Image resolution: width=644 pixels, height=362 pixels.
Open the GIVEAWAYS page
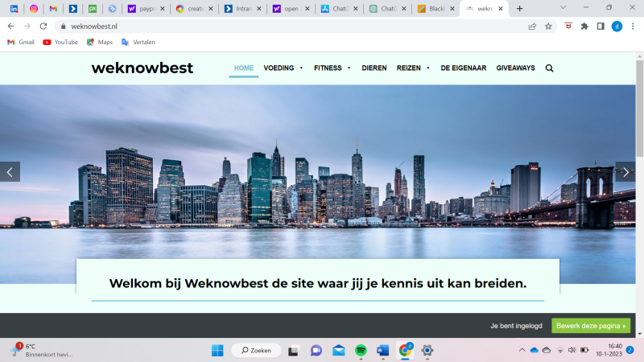click(515, 68)
